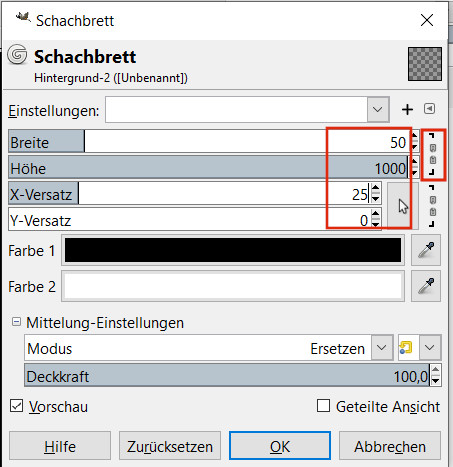This screenshot has height=467, width=453.
Task: Confirm with the OK button
Action: pos(280,446)
